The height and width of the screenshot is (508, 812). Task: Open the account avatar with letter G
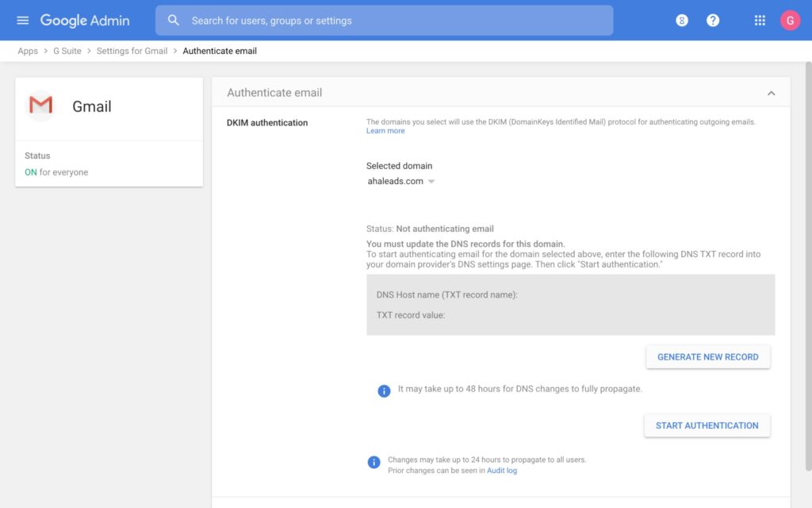point(790,20)
